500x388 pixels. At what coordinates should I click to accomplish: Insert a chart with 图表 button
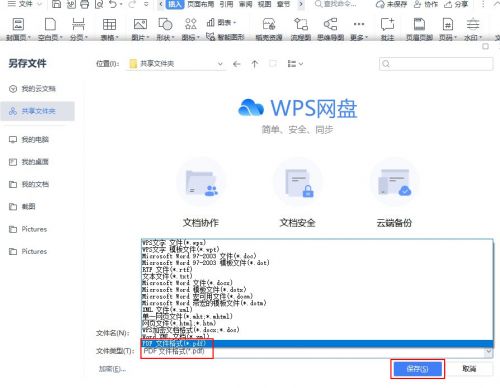coord(222,23)
